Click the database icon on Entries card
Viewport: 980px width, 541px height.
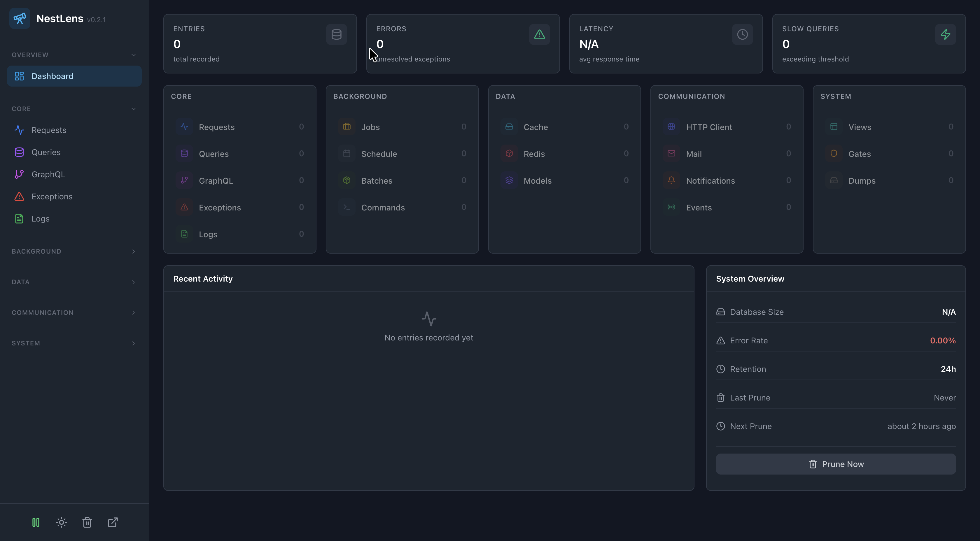point(336,34)
